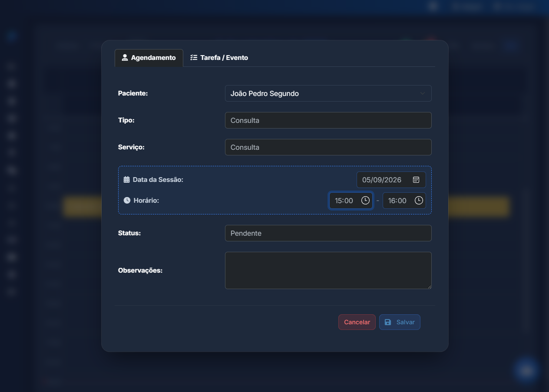Viewport: 549px width, 392px height.
Task: Select the Tipo field showing Consulta
Action: 328,120
